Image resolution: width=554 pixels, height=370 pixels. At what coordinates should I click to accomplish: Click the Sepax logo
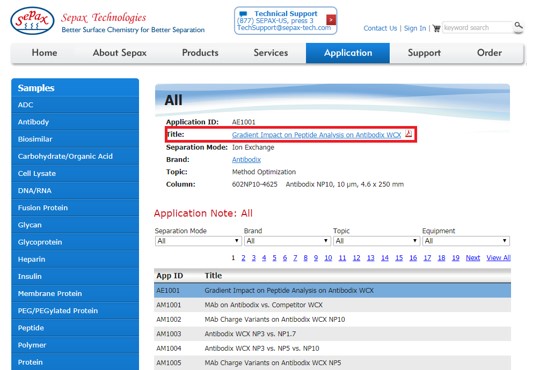point(32,21)
